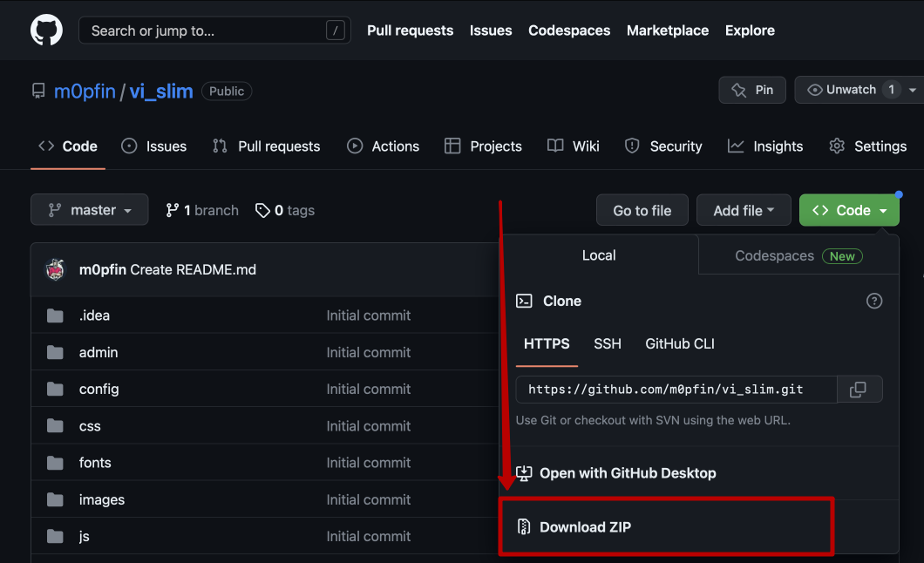Click the watcher count badge 1
The image size is (924, 563).
coord(891,90)
